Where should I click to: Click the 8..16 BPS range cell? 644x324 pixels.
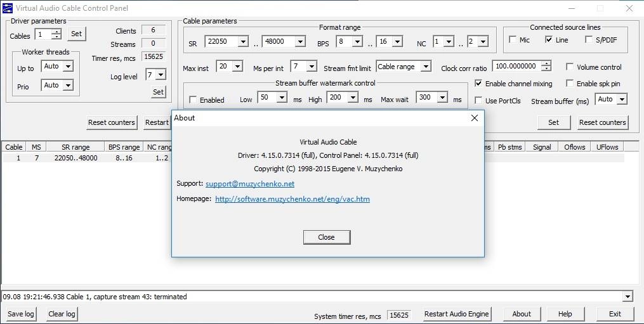(124, 158)
